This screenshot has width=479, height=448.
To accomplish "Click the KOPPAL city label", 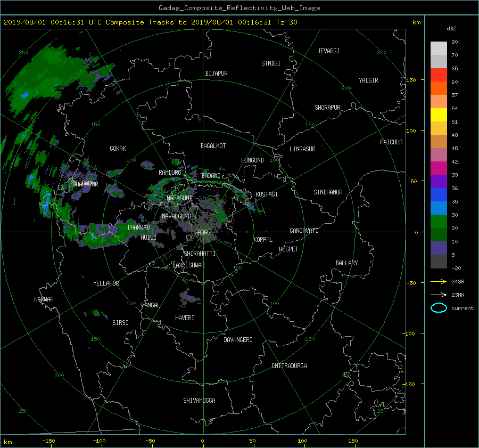I will [263, 240].
